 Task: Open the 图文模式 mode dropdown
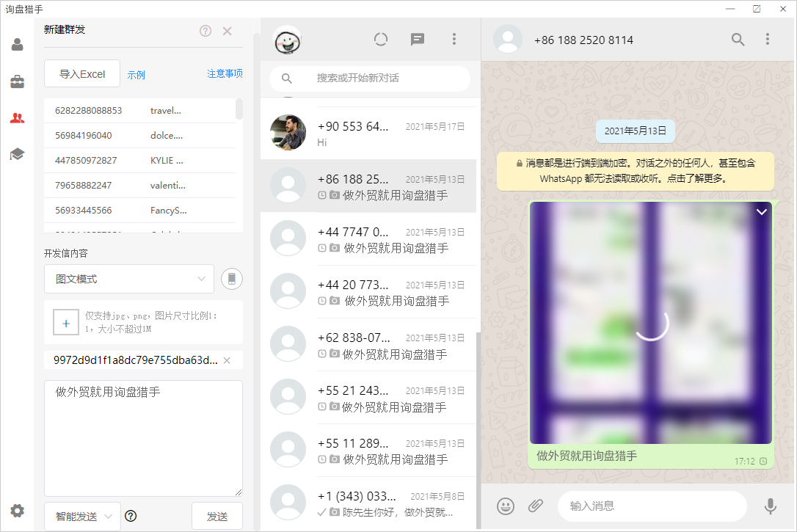pos(128,279)
